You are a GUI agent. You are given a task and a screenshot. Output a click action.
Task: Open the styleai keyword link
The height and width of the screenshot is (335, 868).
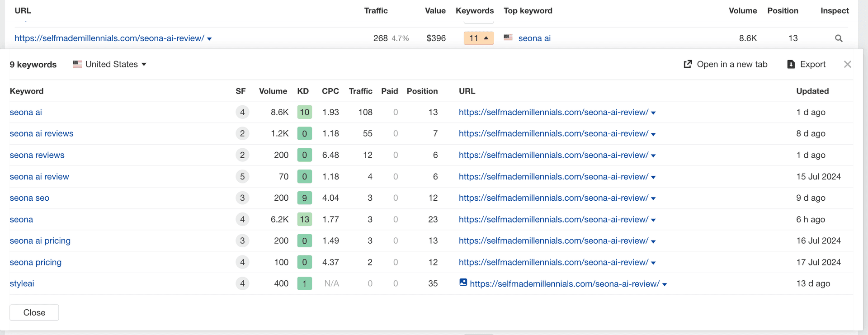coord(22,283)
